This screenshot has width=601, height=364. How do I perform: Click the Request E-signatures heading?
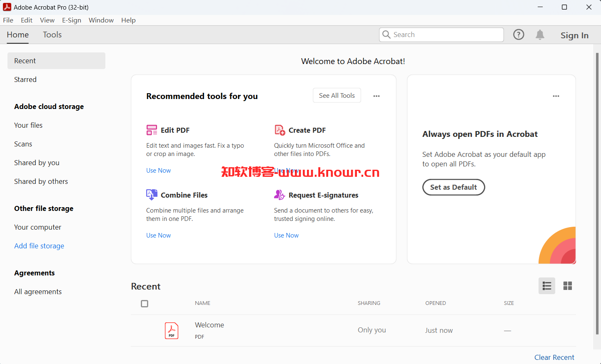[323, 195]
